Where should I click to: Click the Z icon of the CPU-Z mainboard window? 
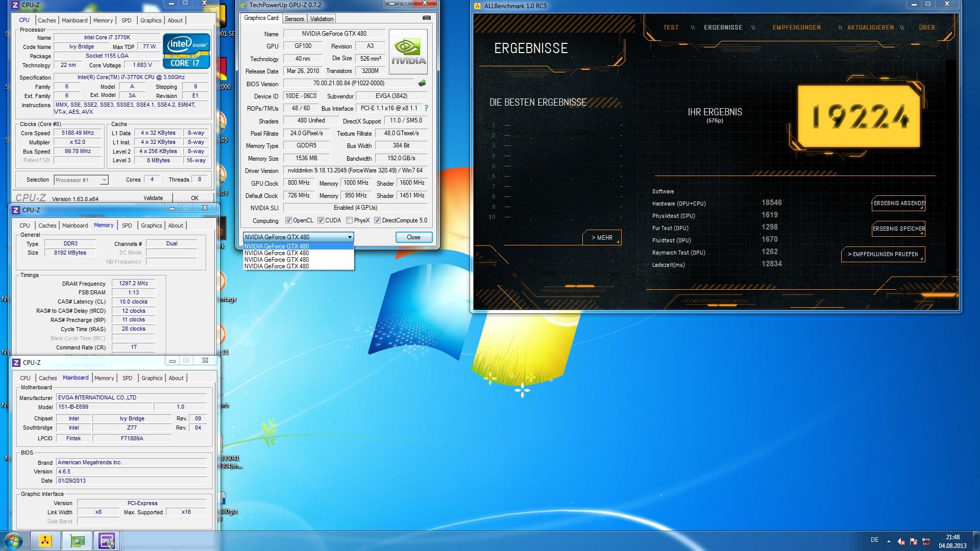16,363
